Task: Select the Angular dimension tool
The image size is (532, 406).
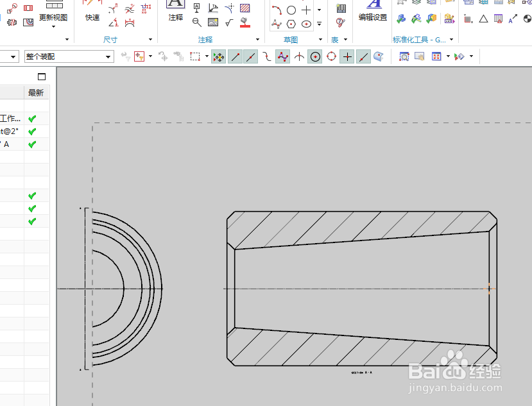Action: coord(114,22)
